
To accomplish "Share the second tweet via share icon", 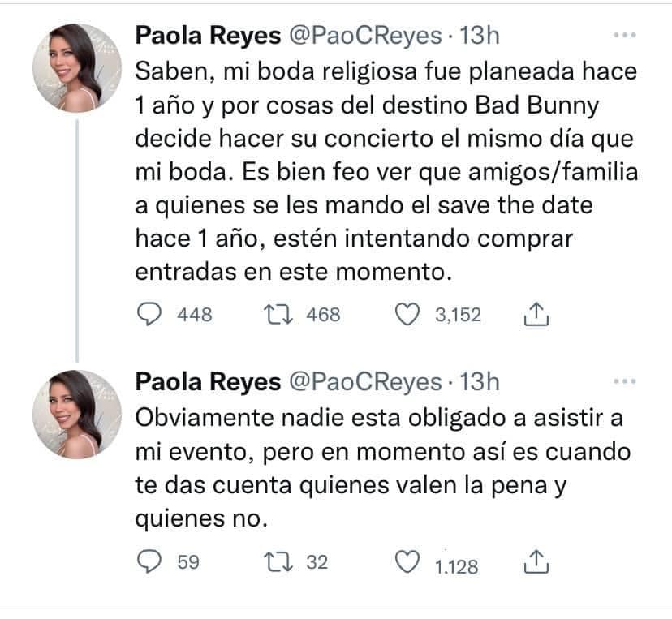I will pyautogui.click(x=536, y=561).
